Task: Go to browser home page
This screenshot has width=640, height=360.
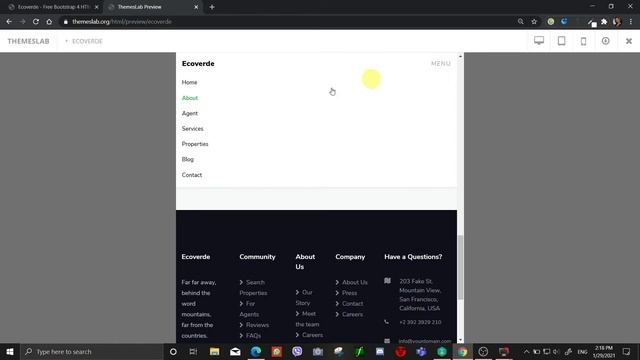Action: click(x=49, y=22)
